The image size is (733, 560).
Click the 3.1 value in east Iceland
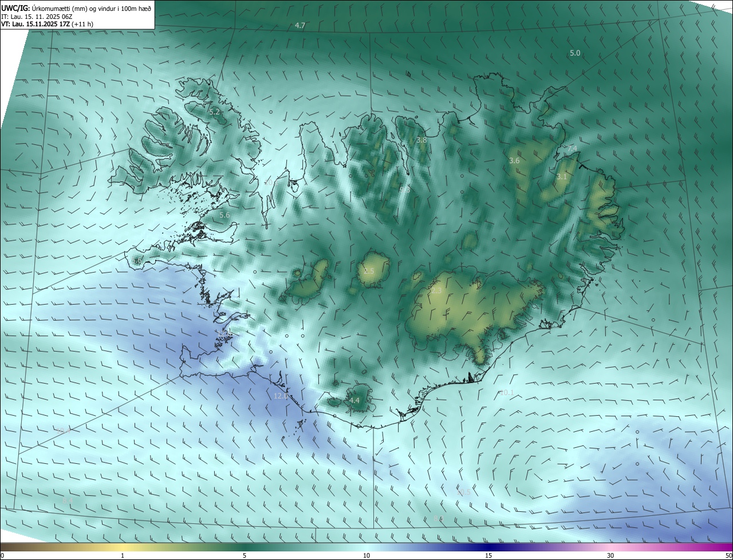coord(562,176)
